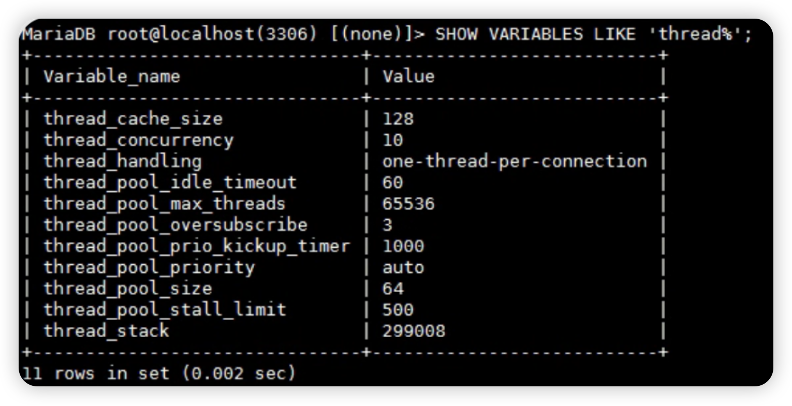Click the thread_pool_stall_limit variable name
792x406 pixels.
tap(164, 310)
